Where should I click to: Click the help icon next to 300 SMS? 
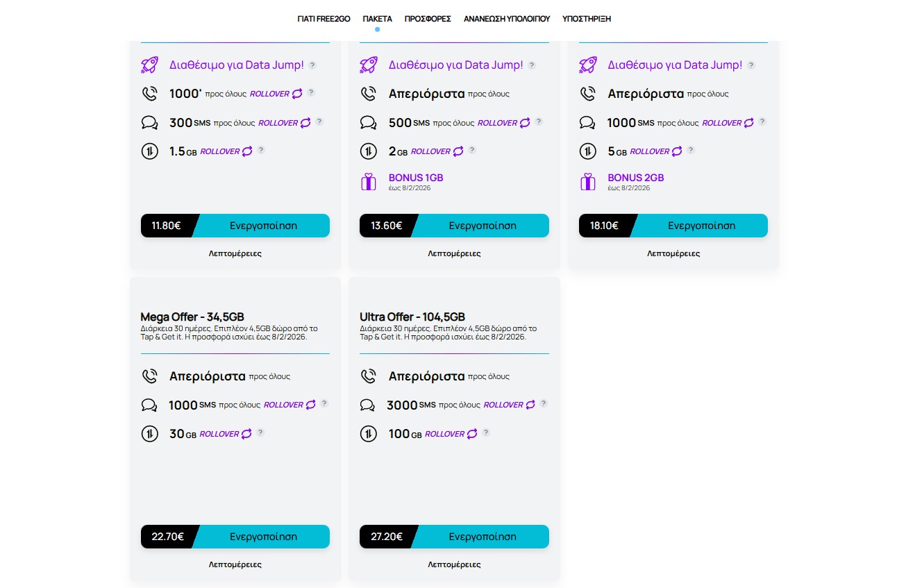click(319, 122)
